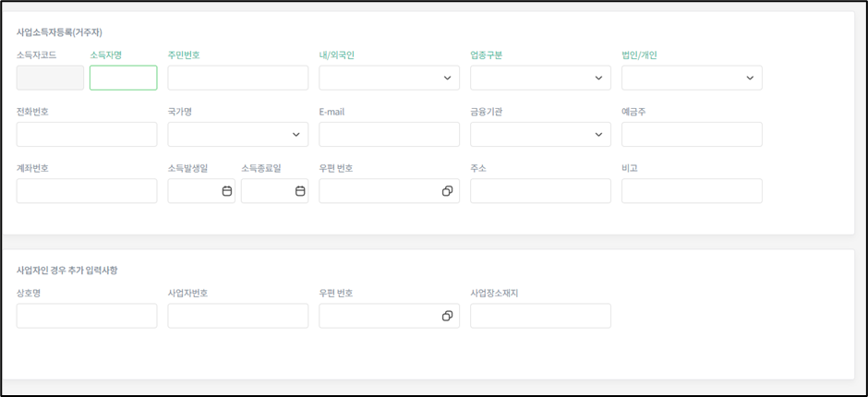Select the 주소 text field
Screen dimensions: 868x397
[540, 191]
